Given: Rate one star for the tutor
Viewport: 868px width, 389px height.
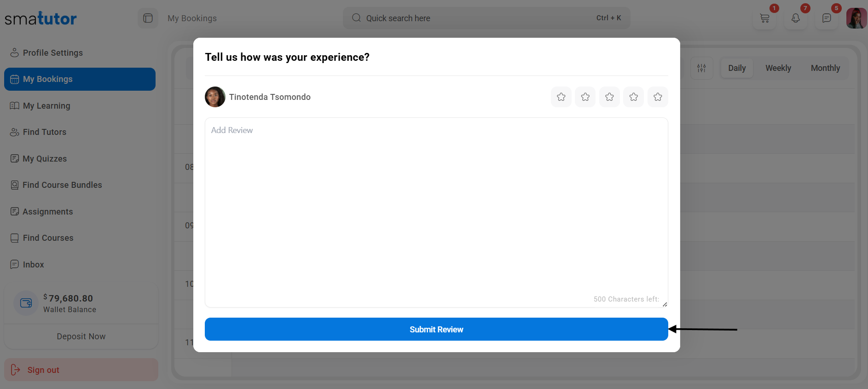Looking at the screenshot, I should [561, 97].
